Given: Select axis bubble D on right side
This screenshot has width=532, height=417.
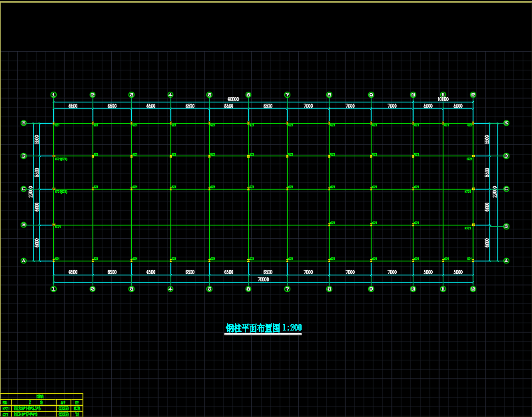Looking at the screenshot, I should pyautogui.click(x=506, y=156).
